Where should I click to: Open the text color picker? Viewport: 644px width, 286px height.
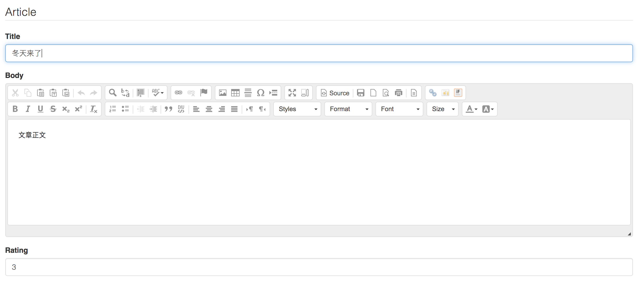tap(471, 109)
